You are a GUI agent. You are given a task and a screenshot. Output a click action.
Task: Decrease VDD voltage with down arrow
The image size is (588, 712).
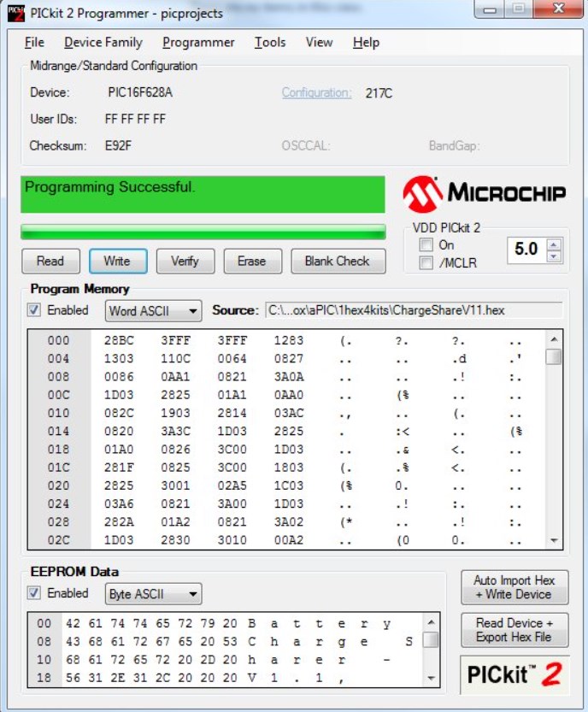point(554,256)
